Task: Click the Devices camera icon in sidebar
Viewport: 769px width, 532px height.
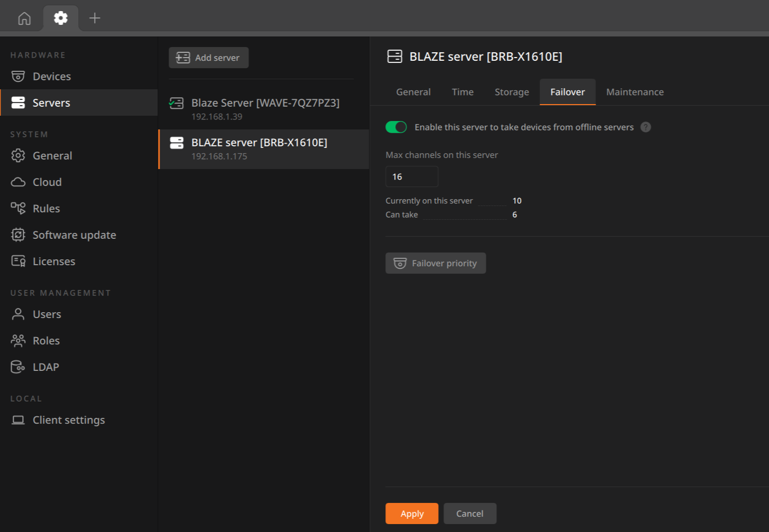Action: (x=18, y=77)
